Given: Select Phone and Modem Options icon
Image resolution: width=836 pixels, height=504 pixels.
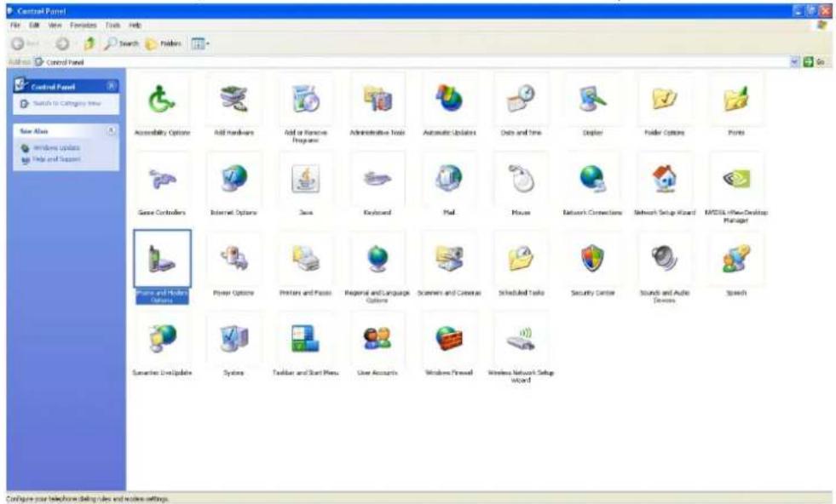Looking at the screenshot, I should coord(162,259).
